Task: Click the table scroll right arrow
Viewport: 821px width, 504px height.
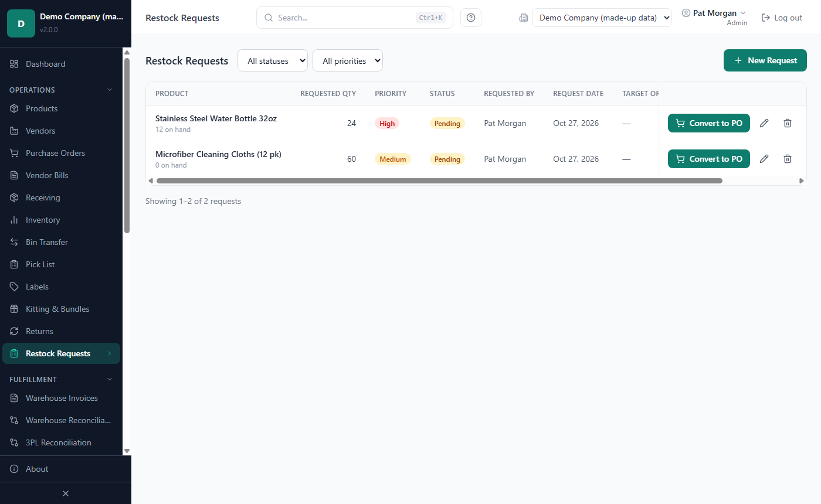Action: tap(802, 181)
